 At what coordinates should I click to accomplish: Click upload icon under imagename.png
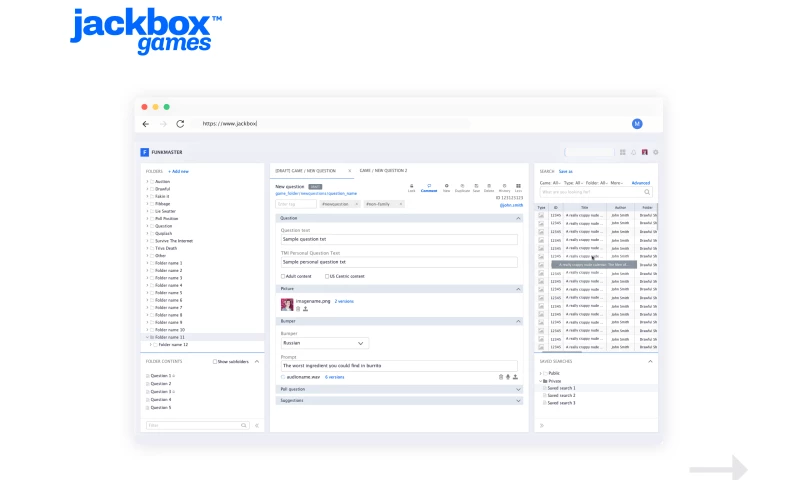(305, 309)
